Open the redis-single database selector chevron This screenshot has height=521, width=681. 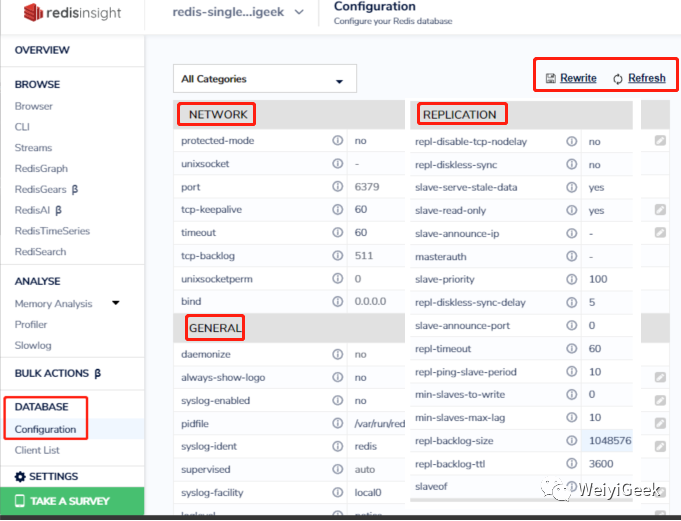tap(299, 11)
